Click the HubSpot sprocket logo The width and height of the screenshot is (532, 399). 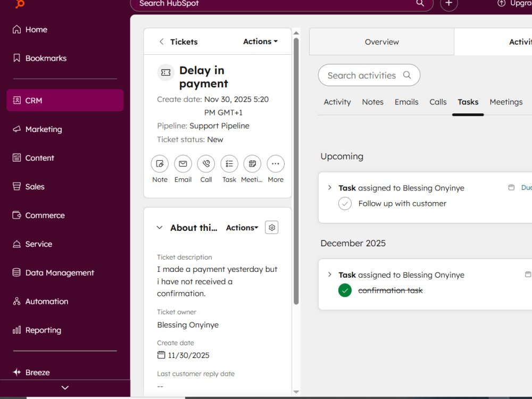point(20,4)
